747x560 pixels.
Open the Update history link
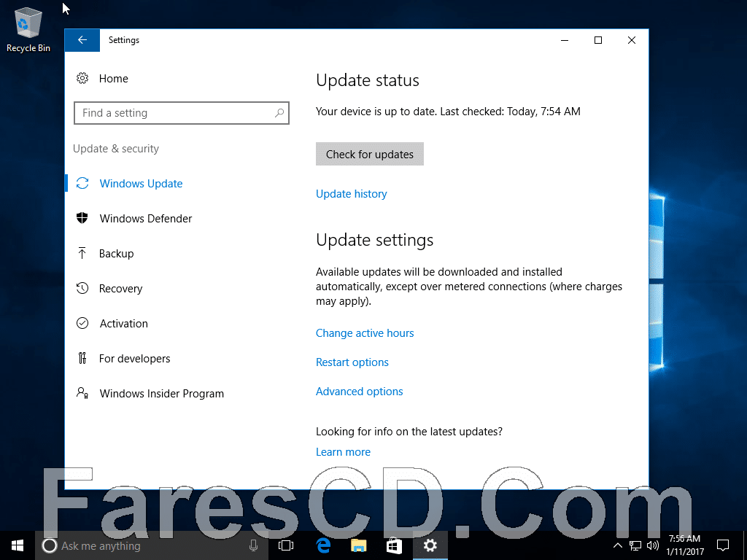point(351,194)
